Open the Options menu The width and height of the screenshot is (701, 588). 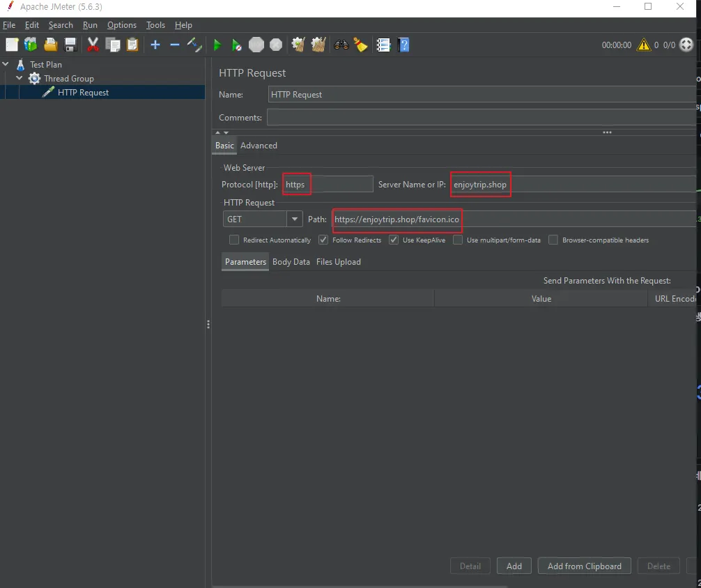coord(121,25)
